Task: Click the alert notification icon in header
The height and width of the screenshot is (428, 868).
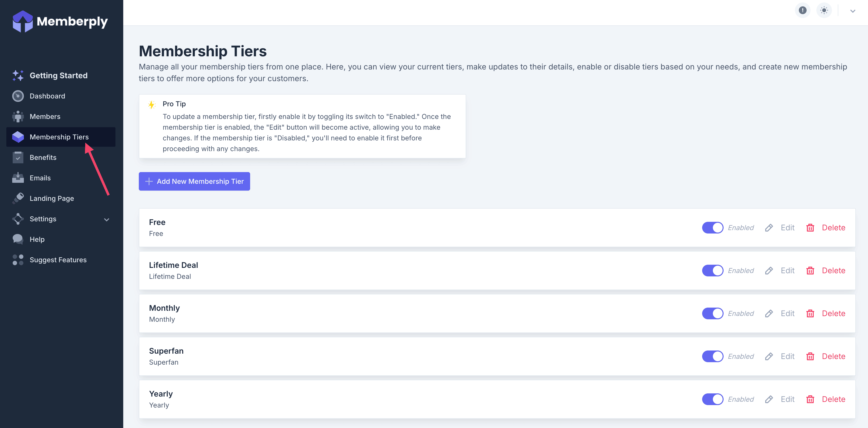Action: pos(802,10)
